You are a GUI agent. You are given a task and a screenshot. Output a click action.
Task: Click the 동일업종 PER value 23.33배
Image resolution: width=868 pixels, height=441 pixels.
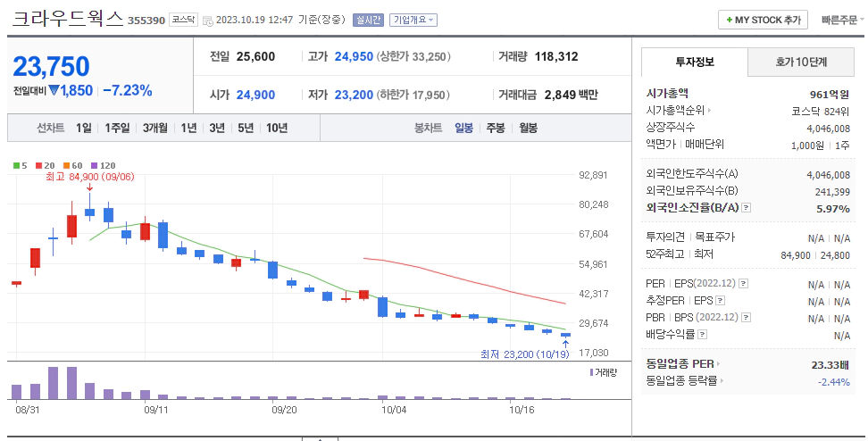pos(830,364)
